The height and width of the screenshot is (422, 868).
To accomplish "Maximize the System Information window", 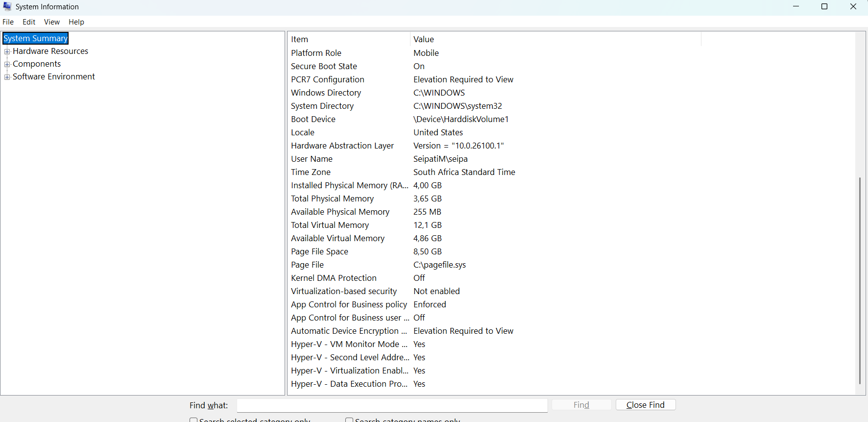I will pyautogui.click(x=824, y=6).
